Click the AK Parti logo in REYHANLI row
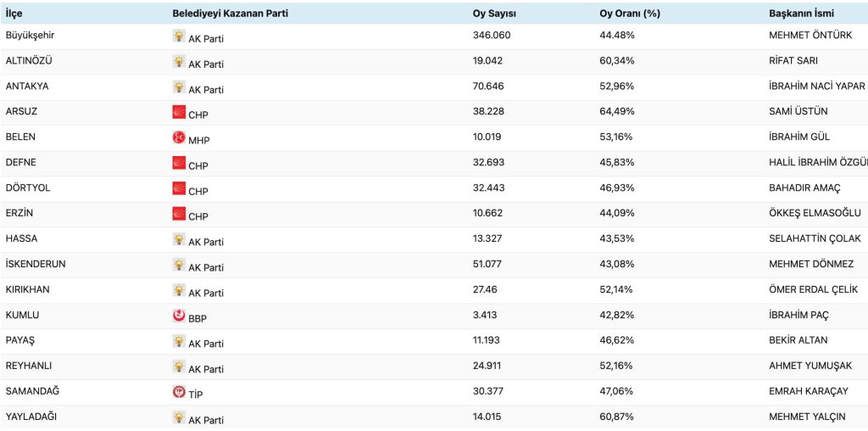Image resolution: width=868 pixels, height=431 pixels. click(179, 367)
